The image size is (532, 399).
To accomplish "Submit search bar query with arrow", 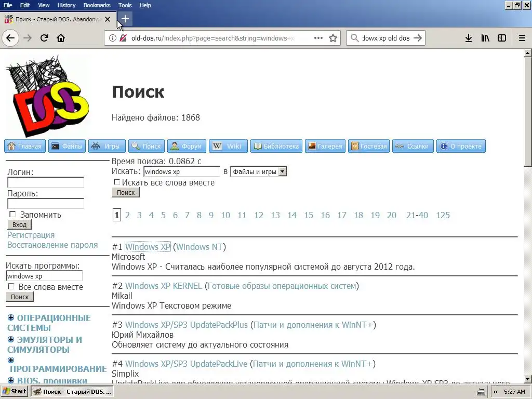I will point(418,38).
